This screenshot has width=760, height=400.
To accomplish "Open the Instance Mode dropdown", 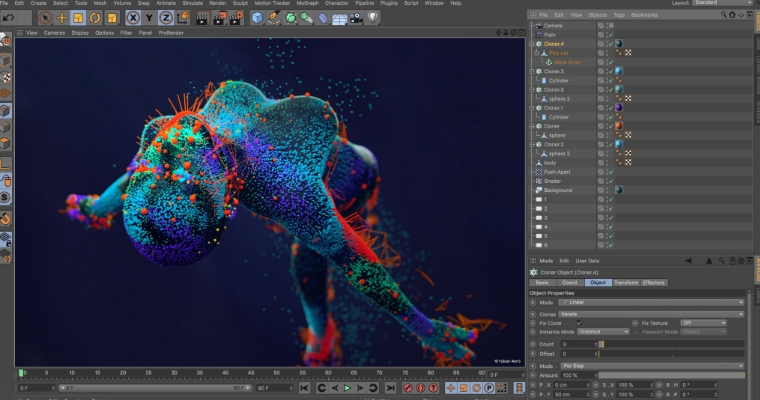I will [603, 332].
